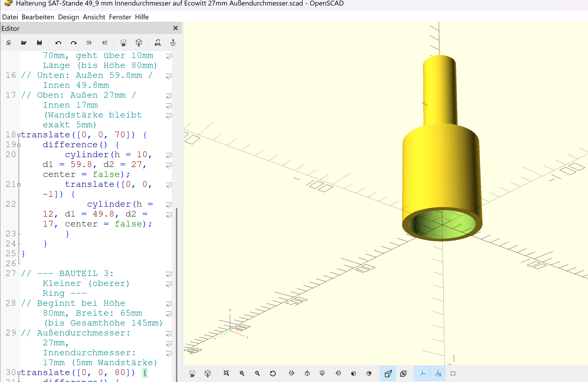Open the Ansicht menu
The image size is (588, 382).
pyautogui.click(x=94, y=17)
